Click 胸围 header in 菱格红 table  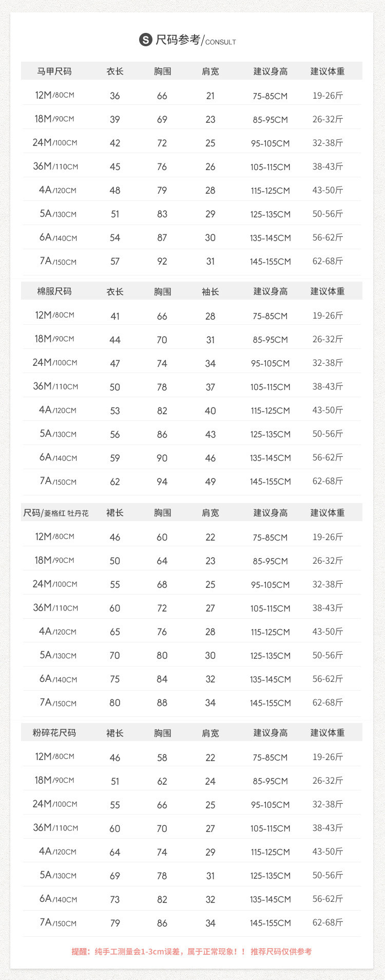click(x=162, y=513)
